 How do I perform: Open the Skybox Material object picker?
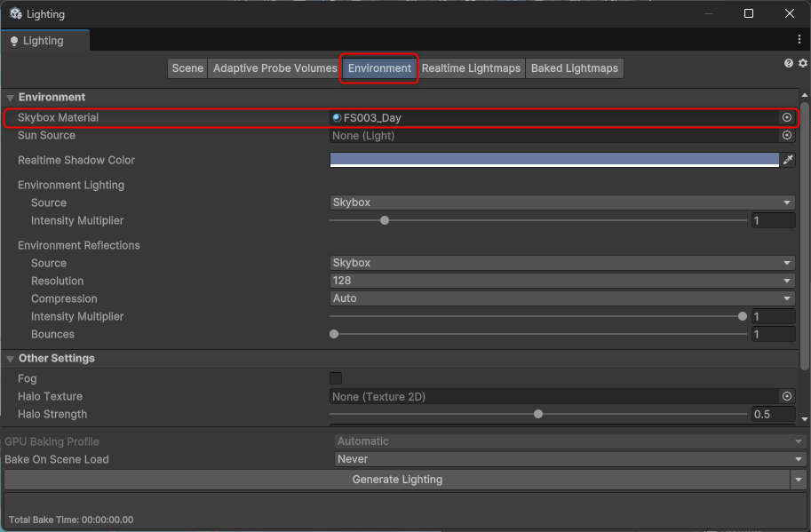[x=786, y=117]
